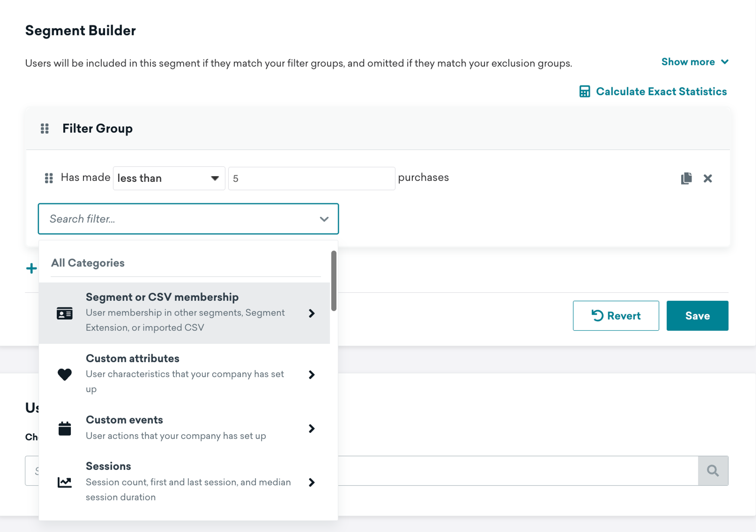Grab the Filter Group drag handle
Viewport: 756px width, 532px height.
pos(45,128)
